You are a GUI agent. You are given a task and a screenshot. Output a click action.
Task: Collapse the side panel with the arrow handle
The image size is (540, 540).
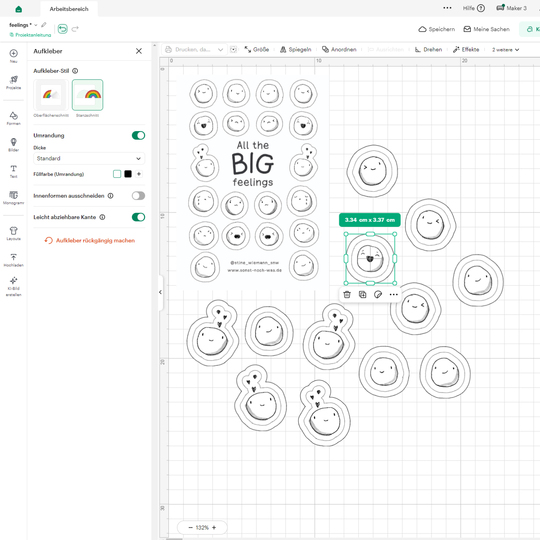coord(160,292)
